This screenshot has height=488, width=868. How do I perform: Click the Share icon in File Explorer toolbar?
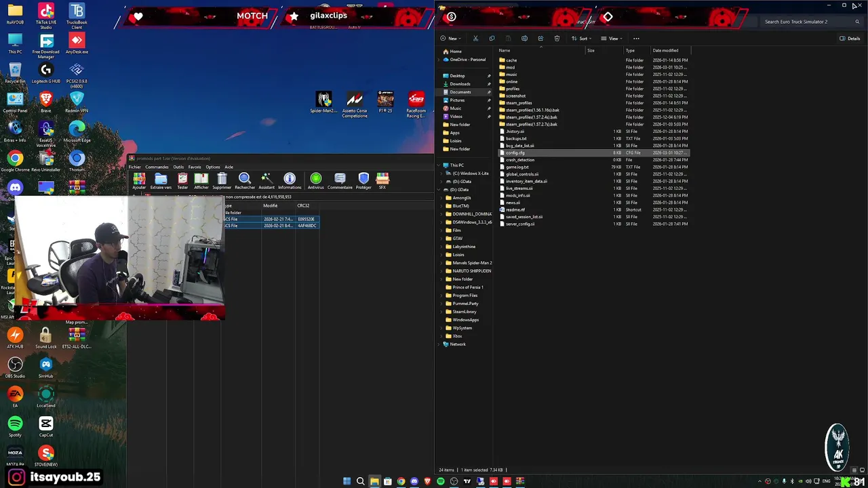pyautogui.click(x=540, y=39)
